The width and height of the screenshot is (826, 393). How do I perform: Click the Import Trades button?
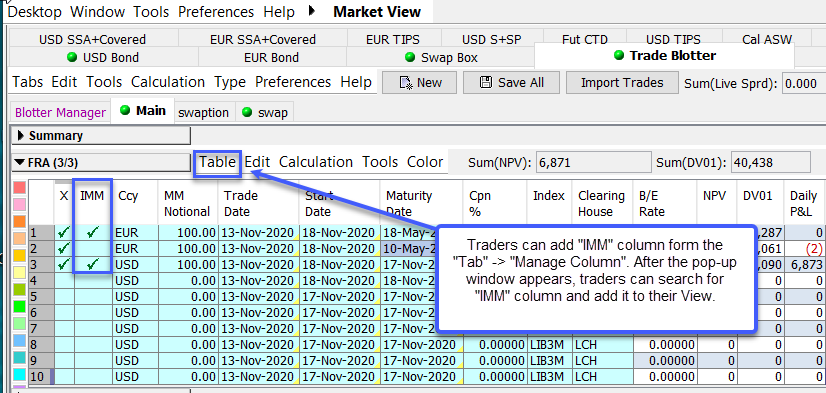(622, 83)
